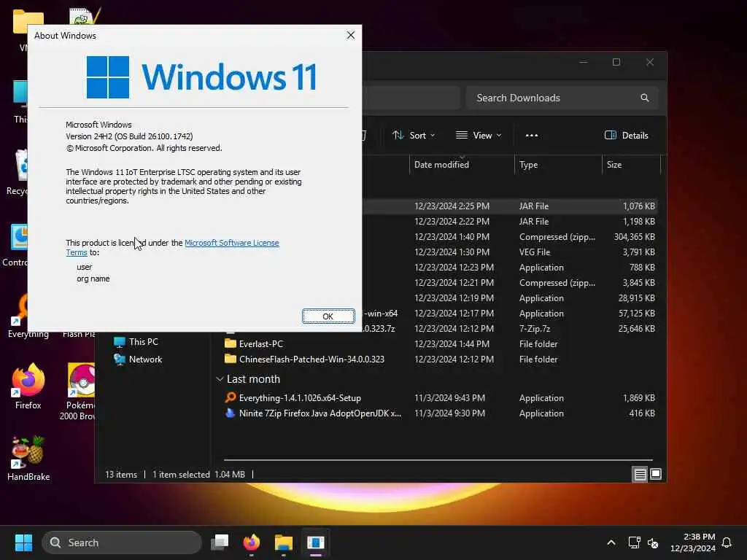747x560 pixels.
Task: Open HandBrake desktop shortcut
Action: pos(28,458)
